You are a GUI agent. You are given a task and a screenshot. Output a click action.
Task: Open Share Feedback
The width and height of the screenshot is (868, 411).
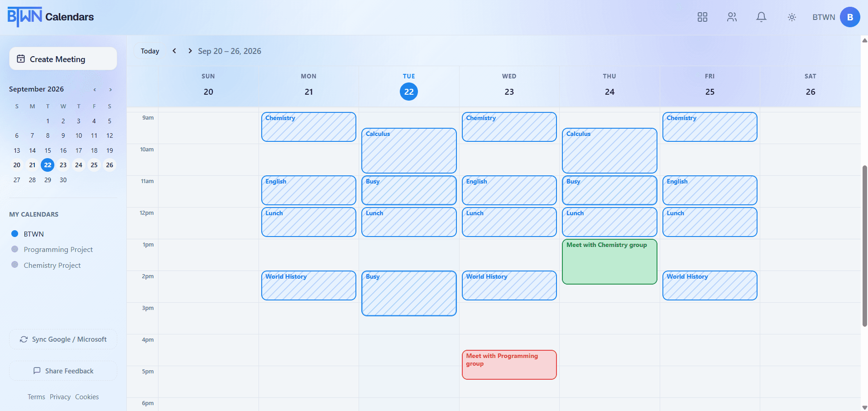coord(63,371)
